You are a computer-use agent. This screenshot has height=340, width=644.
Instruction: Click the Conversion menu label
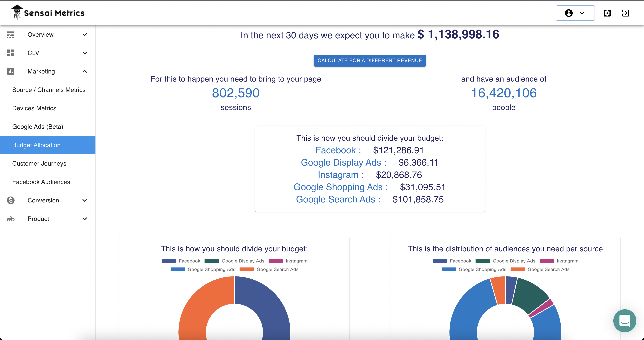click(43, 200)
